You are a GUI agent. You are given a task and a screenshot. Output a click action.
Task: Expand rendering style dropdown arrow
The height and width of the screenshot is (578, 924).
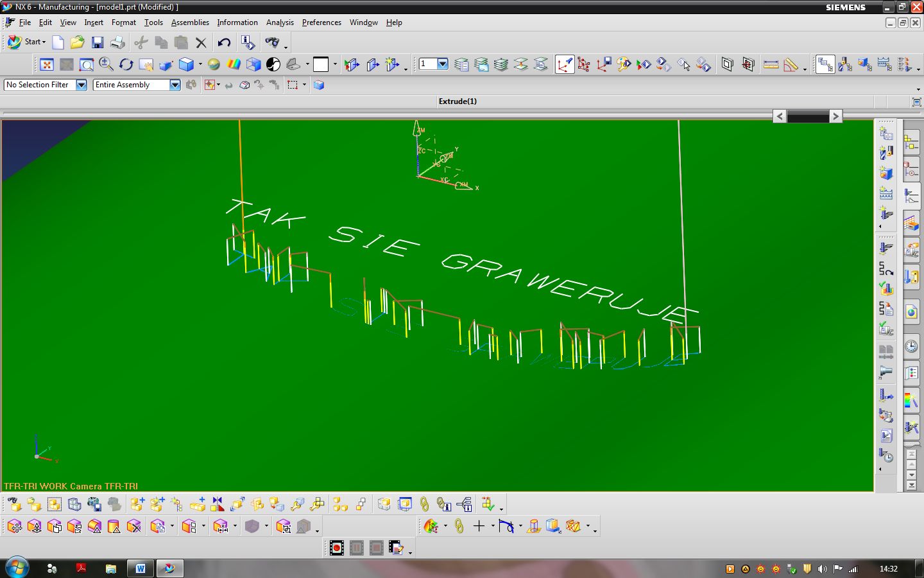coord(200,64)
